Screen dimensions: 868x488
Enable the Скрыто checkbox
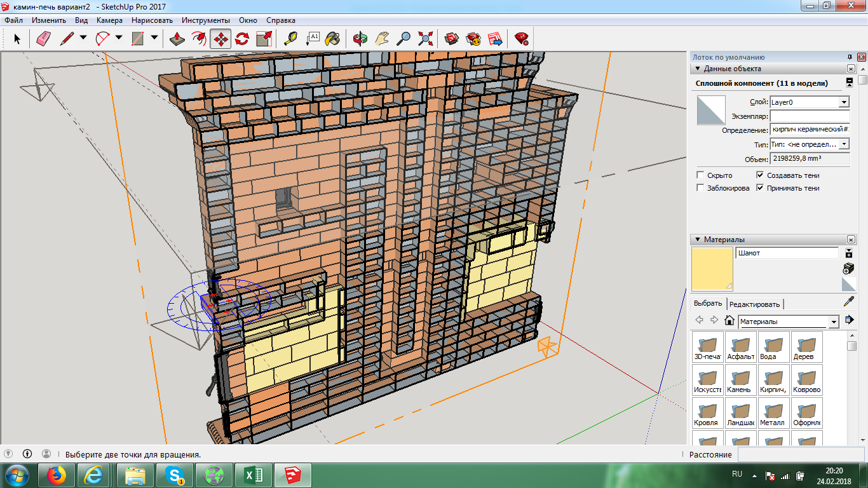point(700,175)
